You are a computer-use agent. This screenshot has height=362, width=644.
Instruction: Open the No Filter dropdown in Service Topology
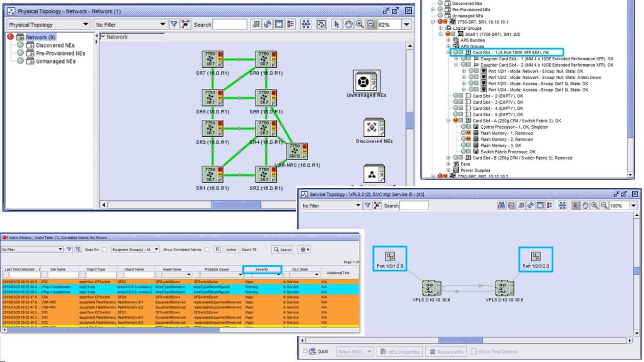[331, 206]
